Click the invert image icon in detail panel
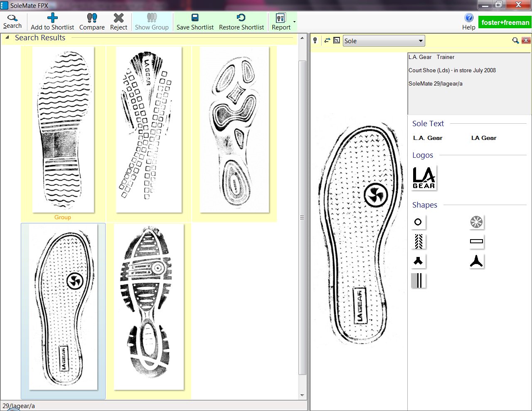532x411 pixels. (x=337, y=40)
